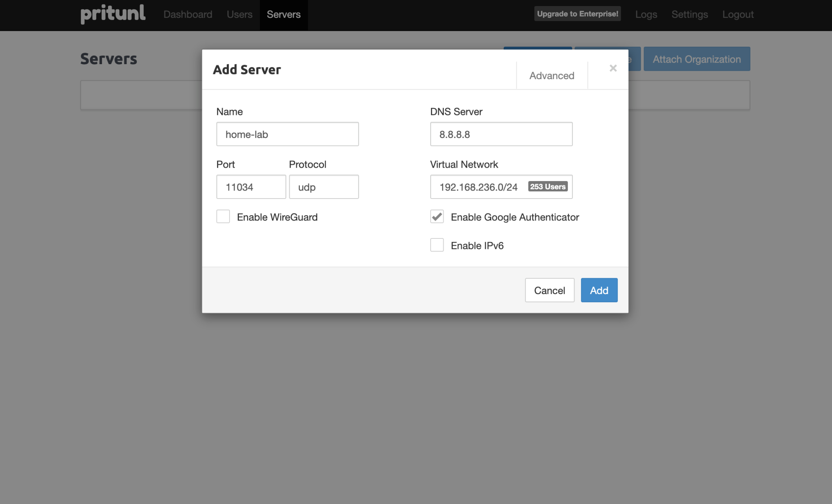
Task: Open the Protocol selector showing udp
Action: pyautogui.click(x=323, y=187)
